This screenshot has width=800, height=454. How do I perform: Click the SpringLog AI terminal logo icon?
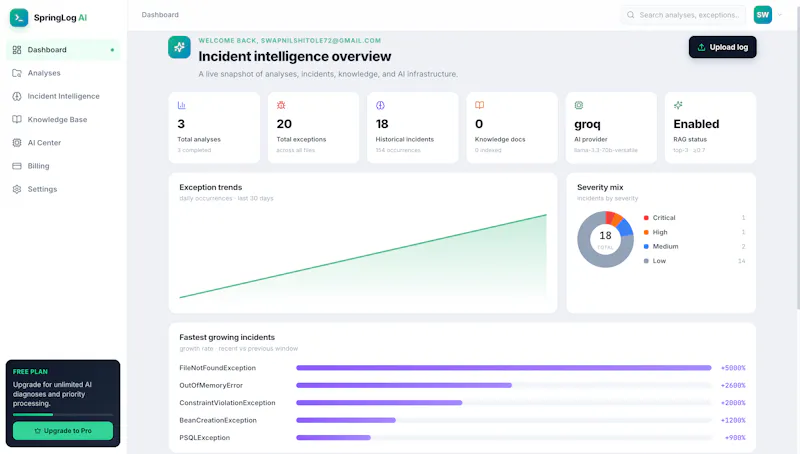[19, 17]
